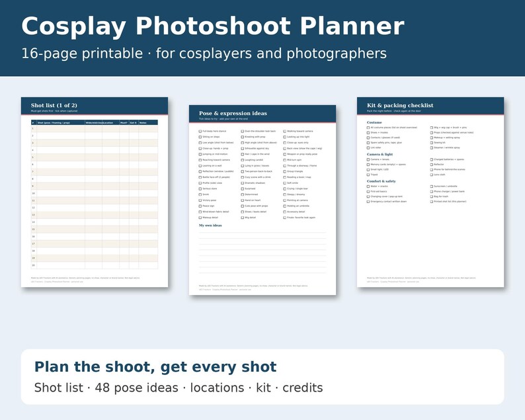
Task: Tick 'Emergency contact written down' checkbox
Action: click(x=368, y=202)
